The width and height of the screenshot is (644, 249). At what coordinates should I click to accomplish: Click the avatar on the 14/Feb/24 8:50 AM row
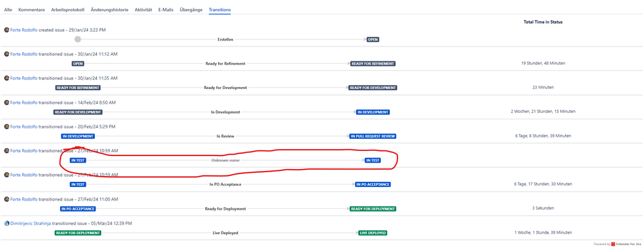(6, 103)
